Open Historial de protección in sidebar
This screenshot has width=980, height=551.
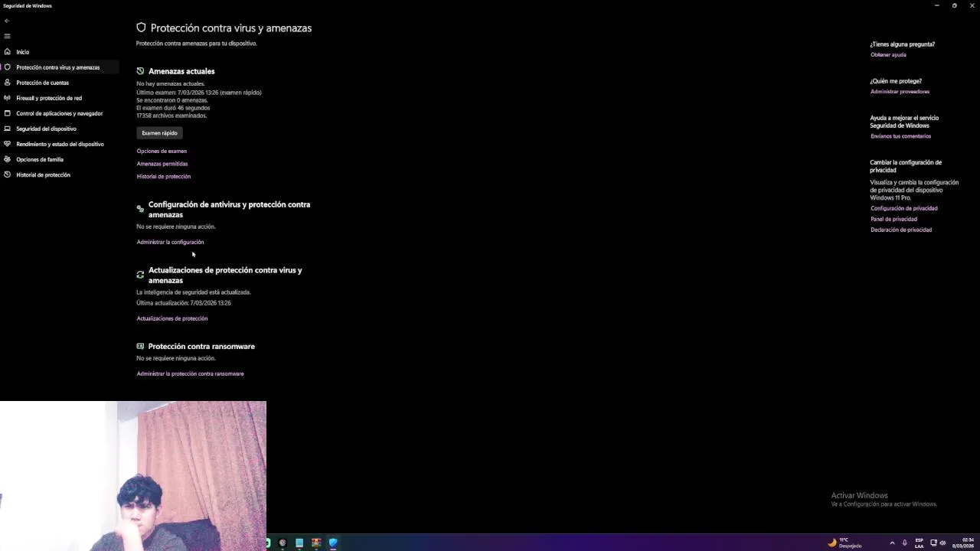tap(43, 174)
